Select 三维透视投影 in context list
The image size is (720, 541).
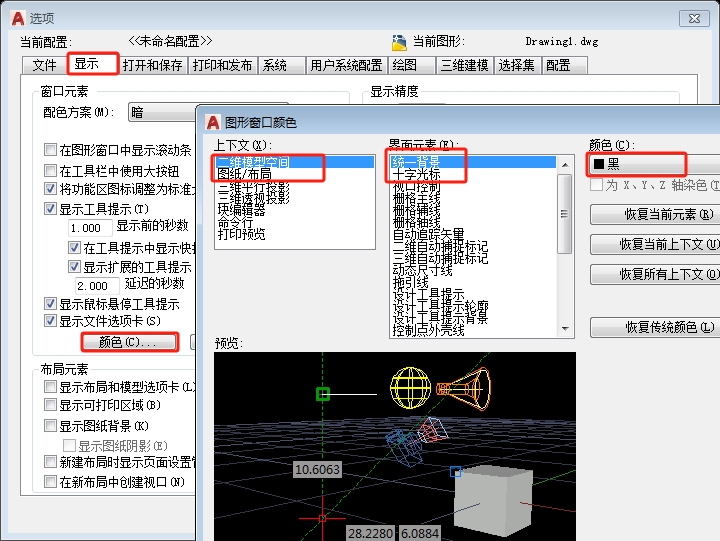[294, 198]
